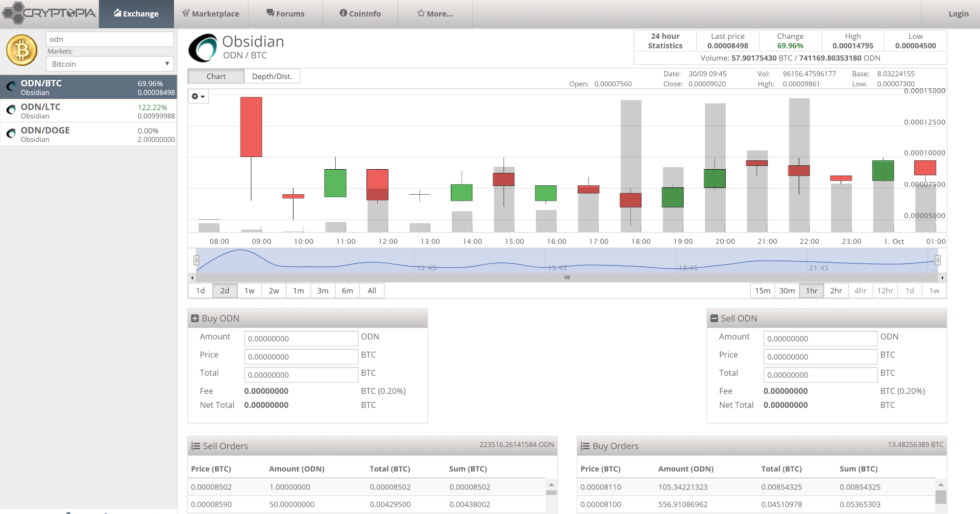Select the 3m range button

(323, 291)
